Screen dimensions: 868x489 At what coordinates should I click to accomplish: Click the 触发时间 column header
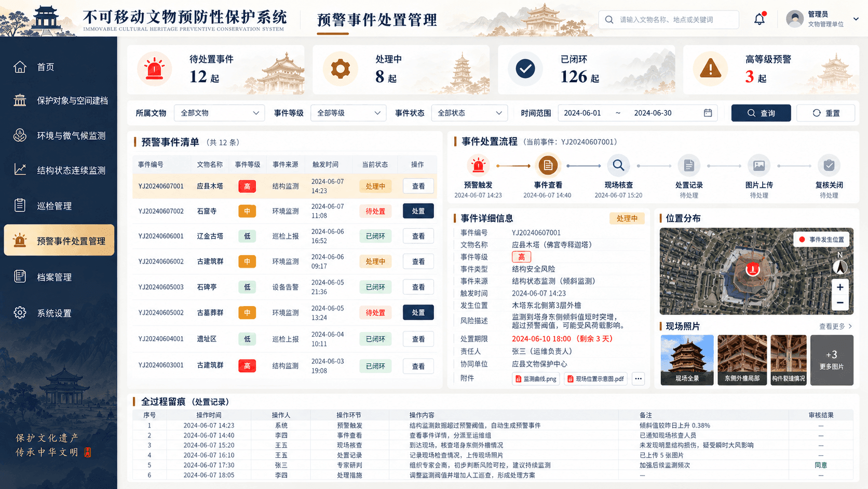tap(325, 164)
